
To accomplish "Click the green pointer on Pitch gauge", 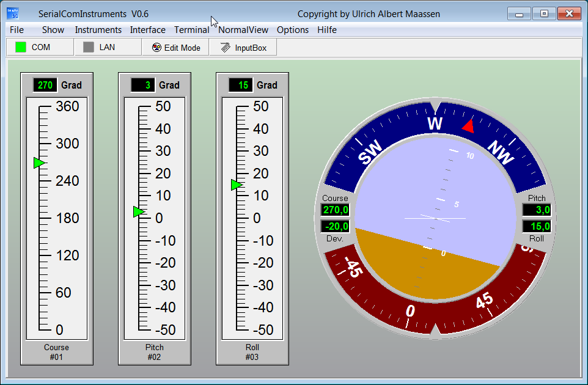I will tap(139, 212).
